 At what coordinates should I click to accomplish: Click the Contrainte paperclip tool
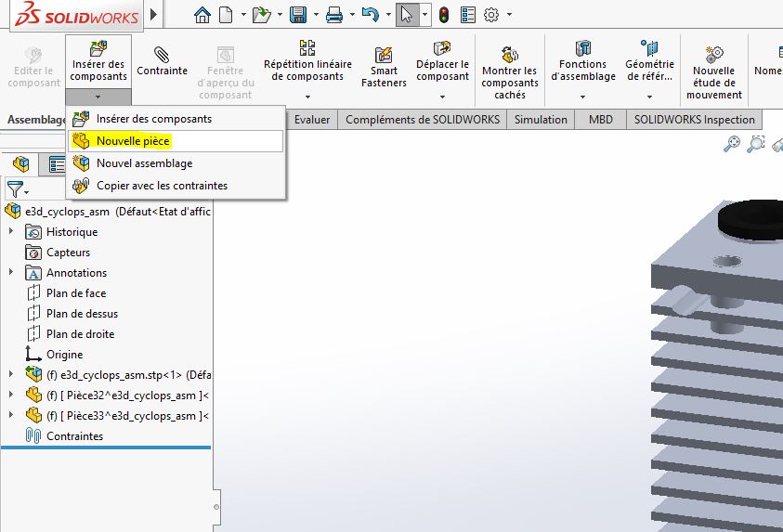click(162, 61)
